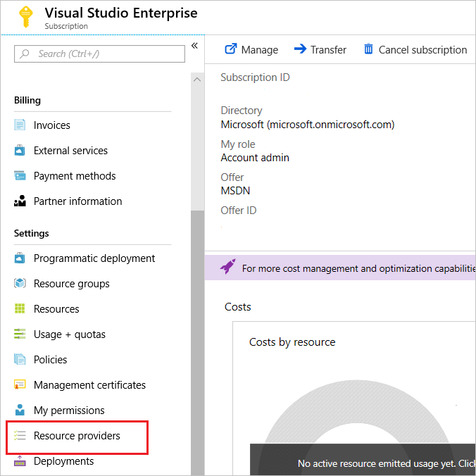
Task: Open Resource providers in Settings
Action: [77, 436]
